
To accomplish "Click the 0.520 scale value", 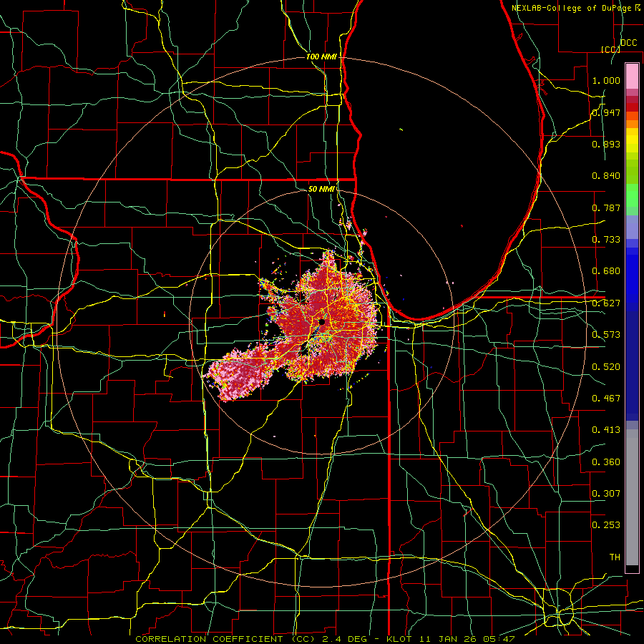I will 606,367.
